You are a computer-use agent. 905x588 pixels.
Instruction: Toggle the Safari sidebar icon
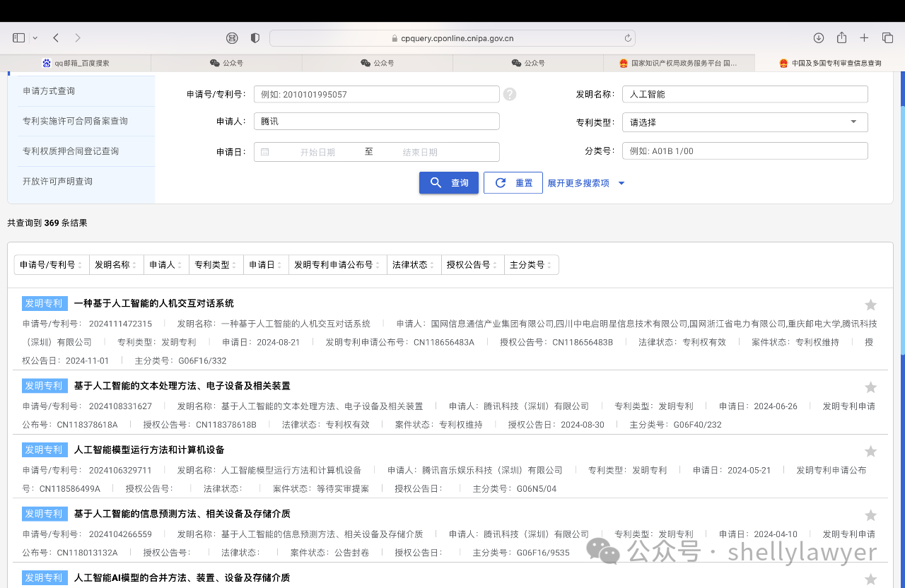pyautogui.click(x=19, y=37)
